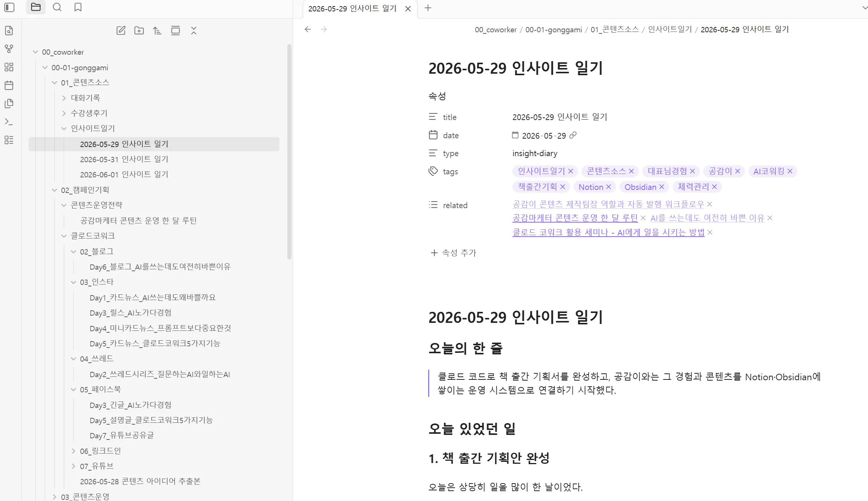868x501 pixels.
Task: Navigate back with the left arrow
Action: point(308,29)
